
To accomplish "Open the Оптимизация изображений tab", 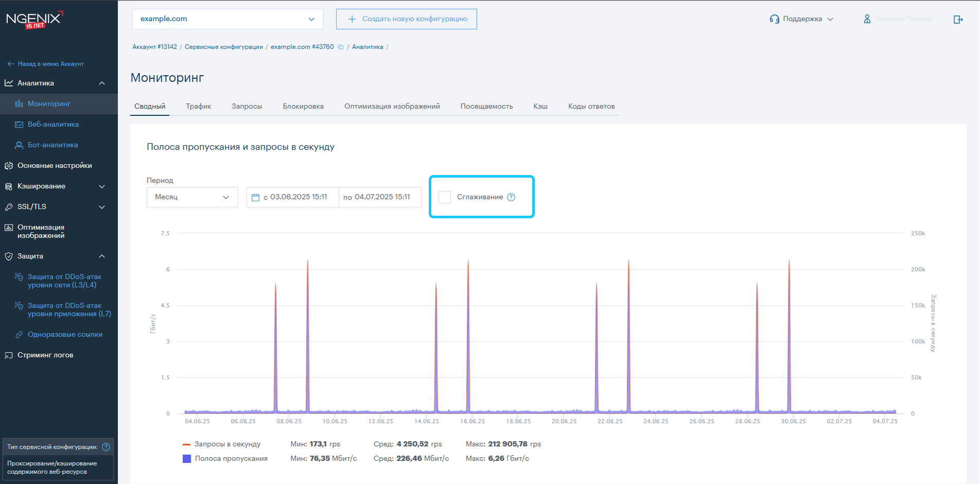I will [x=392, y=107].
